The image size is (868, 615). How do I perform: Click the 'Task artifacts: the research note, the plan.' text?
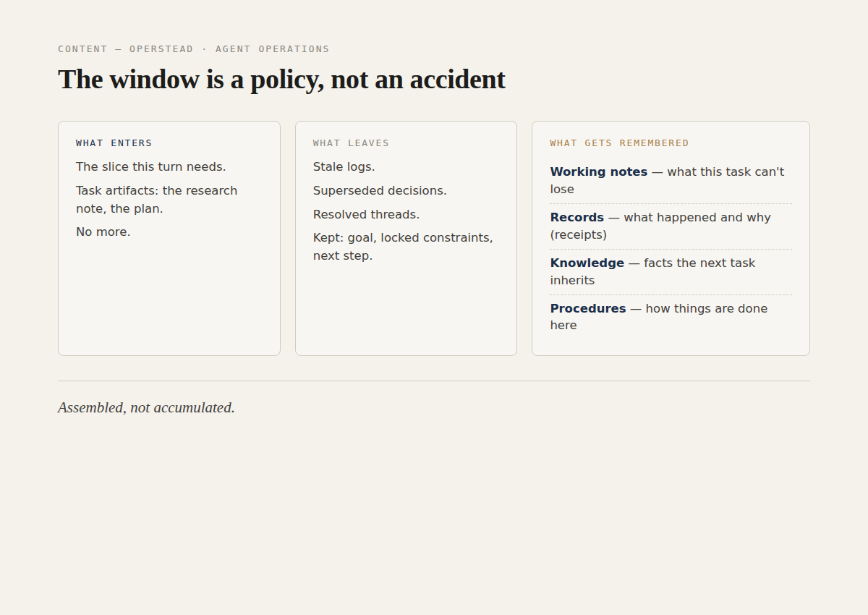point(157,200)
